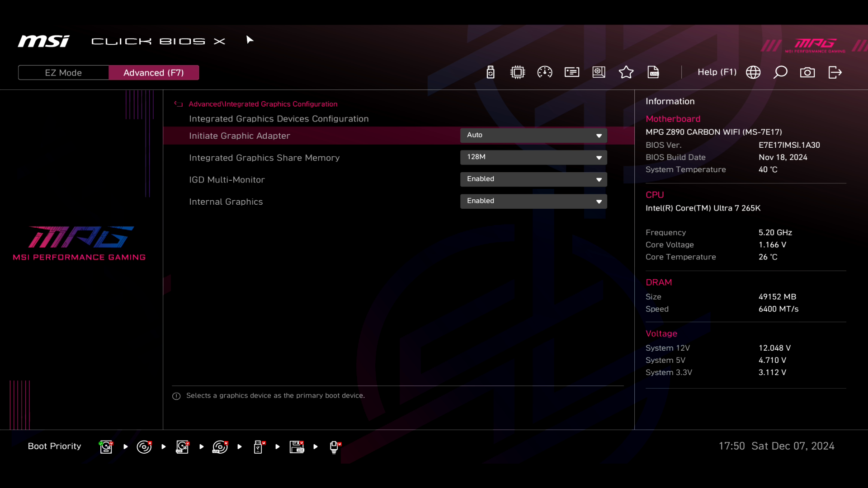Viewport: 868px width, 488px height.
Task: Take a screenshot with the camera icon
Action: click(807, 72)
